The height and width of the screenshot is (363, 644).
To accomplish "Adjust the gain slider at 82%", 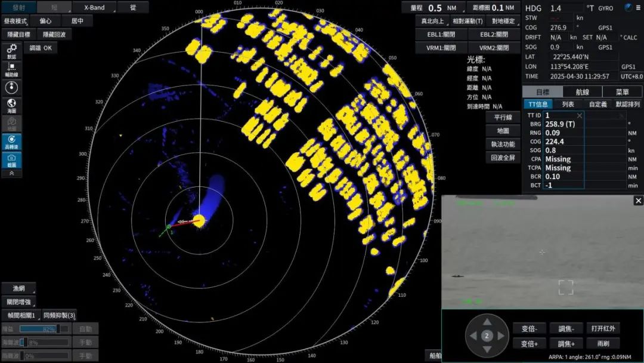I will pos(44,329).
